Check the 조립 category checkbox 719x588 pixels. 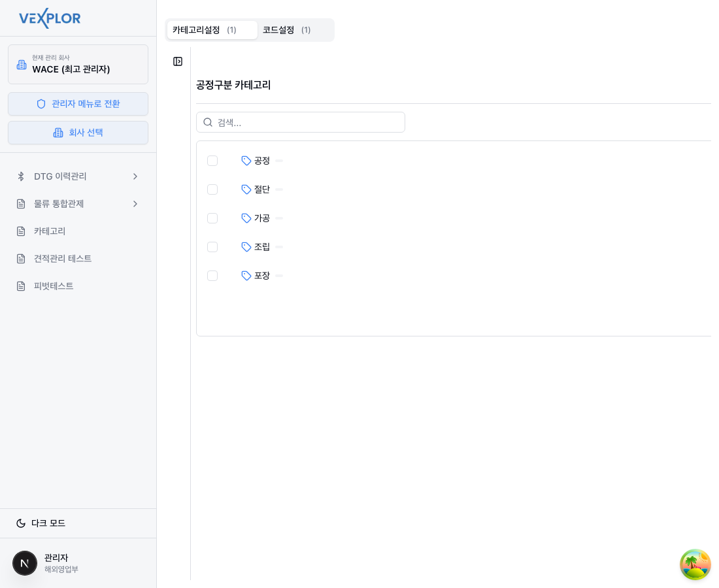click(212, 247)
